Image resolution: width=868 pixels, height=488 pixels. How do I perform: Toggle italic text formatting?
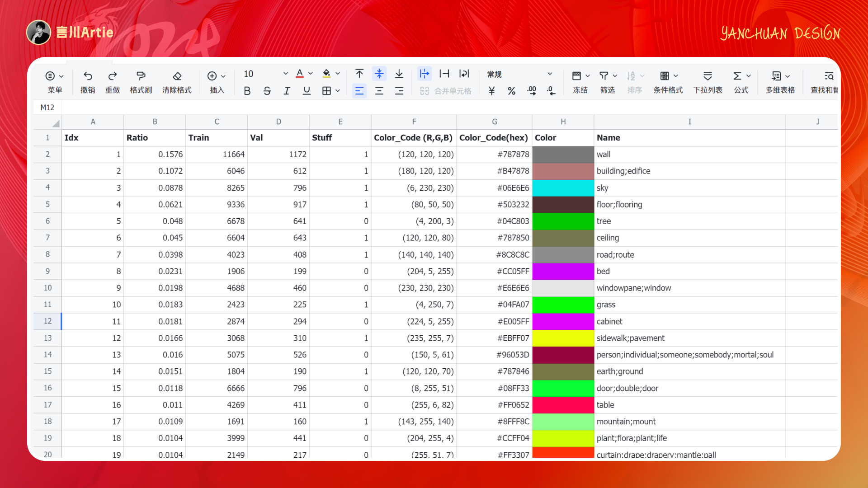(x=287, y=91)
